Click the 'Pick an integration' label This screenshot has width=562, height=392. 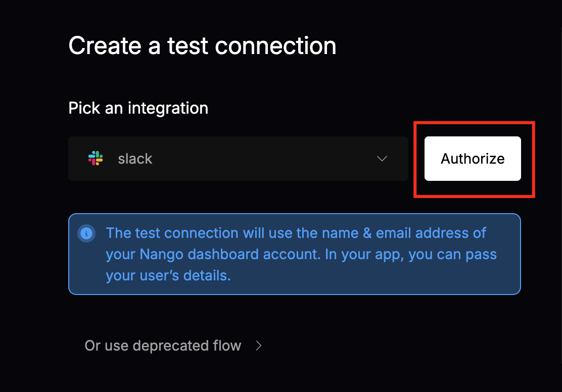tap(138, 108)
